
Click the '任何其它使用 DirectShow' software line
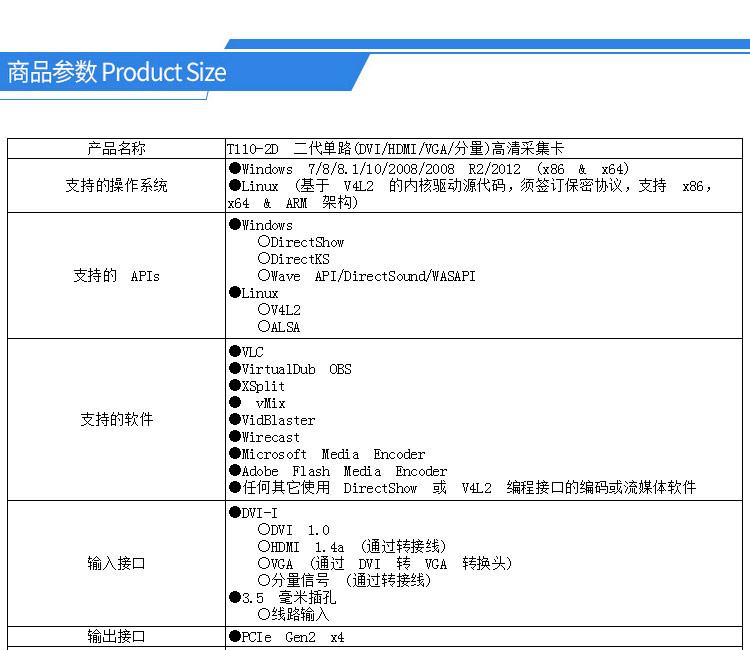463,487
